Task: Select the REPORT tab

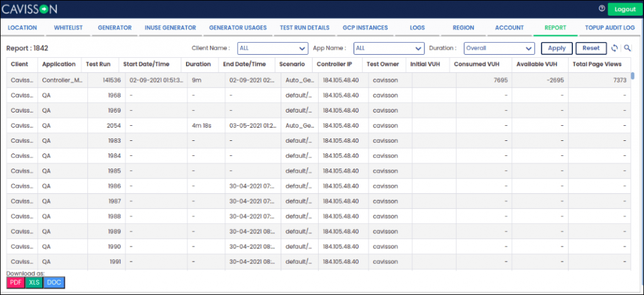Action: 555,28
